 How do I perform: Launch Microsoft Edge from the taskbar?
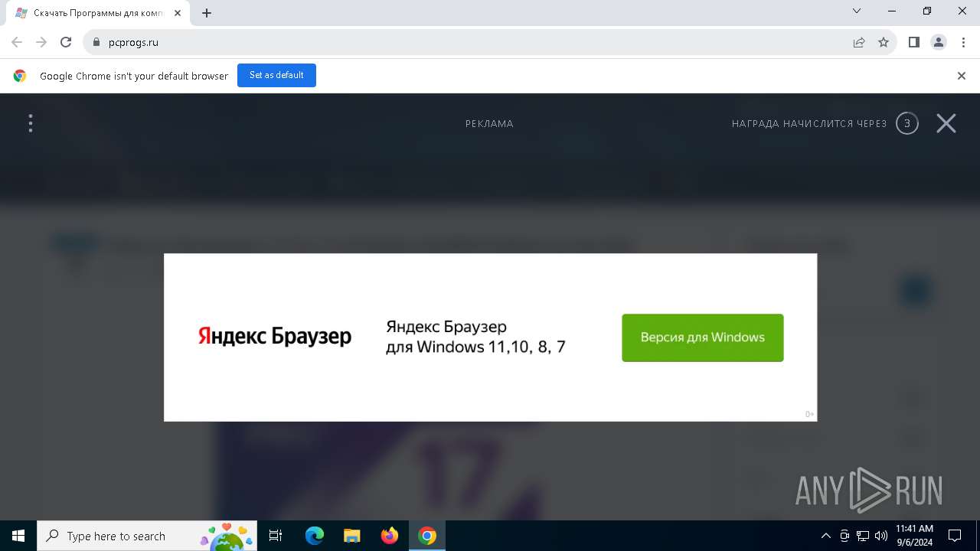point(315,536)
